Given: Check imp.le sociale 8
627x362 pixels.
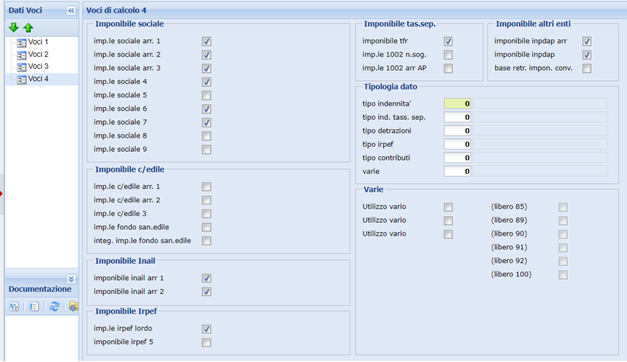Looking at the screenshot, I should pos(206,136).
